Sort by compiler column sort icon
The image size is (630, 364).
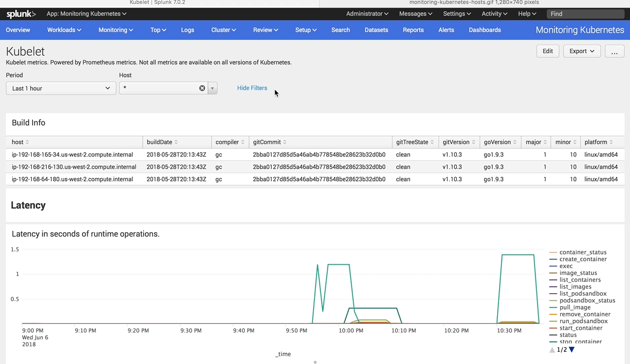(243, 142)
